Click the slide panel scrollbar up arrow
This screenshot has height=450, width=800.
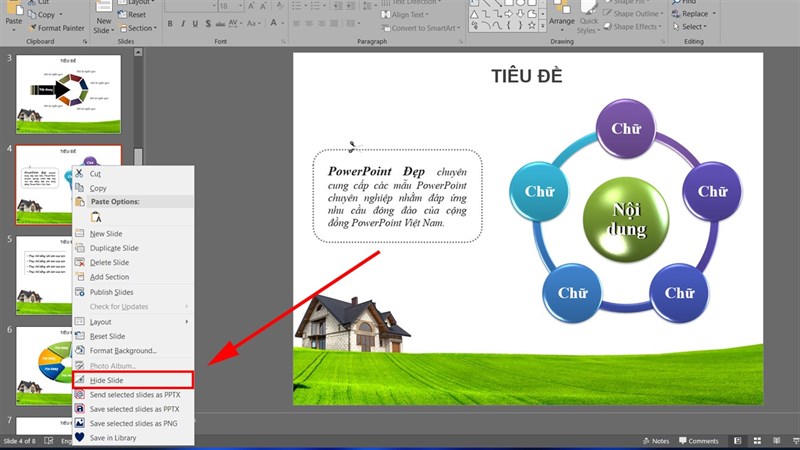coord(138,52)
